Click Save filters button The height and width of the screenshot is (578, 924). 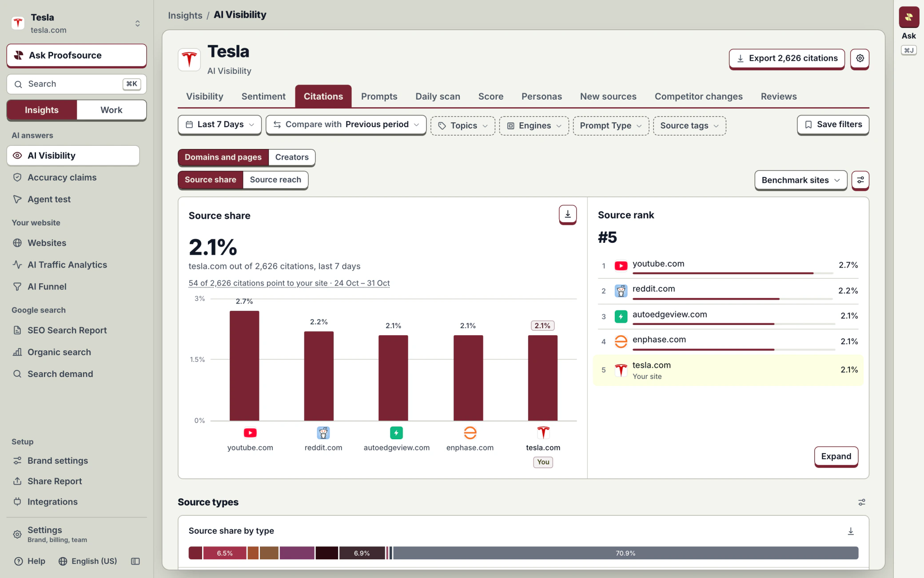(x=833, y=124)
